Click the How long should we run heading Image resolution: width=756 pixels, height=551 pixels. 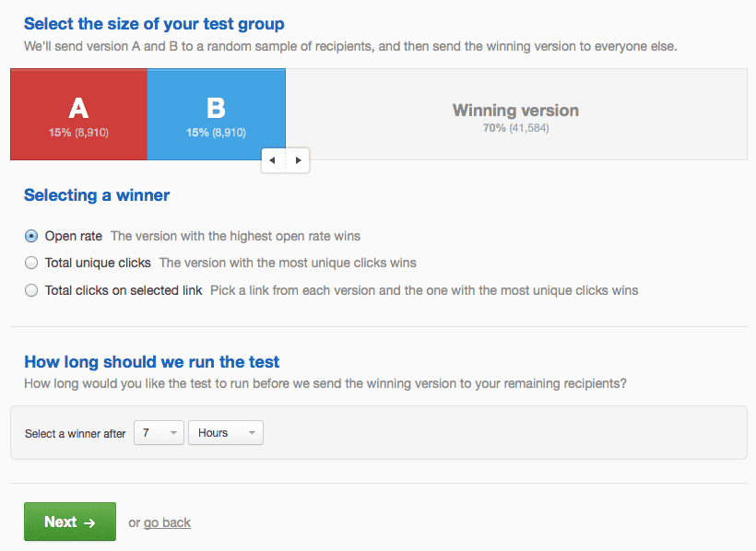point(150,362)
